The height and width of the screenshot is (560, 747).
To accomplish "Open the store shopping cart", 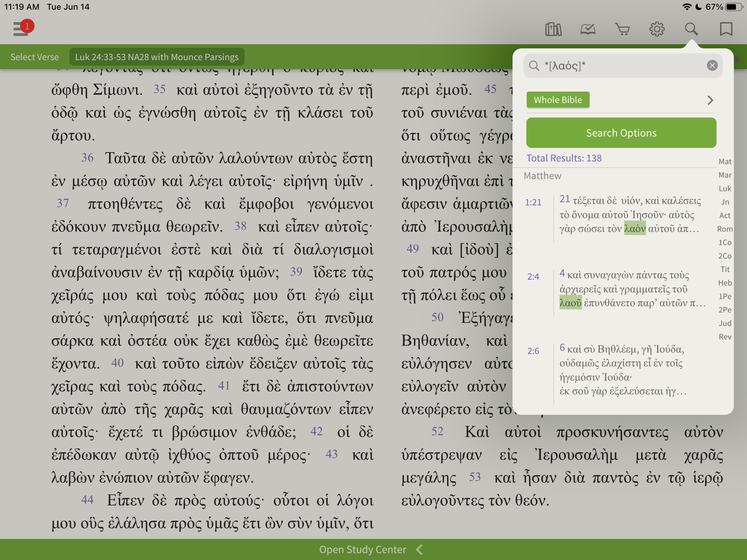I will tap(622, 29).
